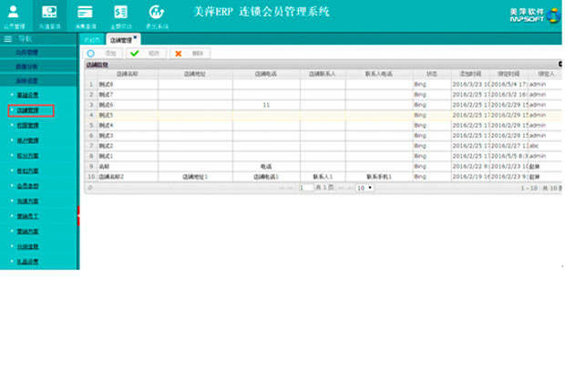Click the page number input field
This screenshot has height=392, width=565.
(x=307, y=187)
